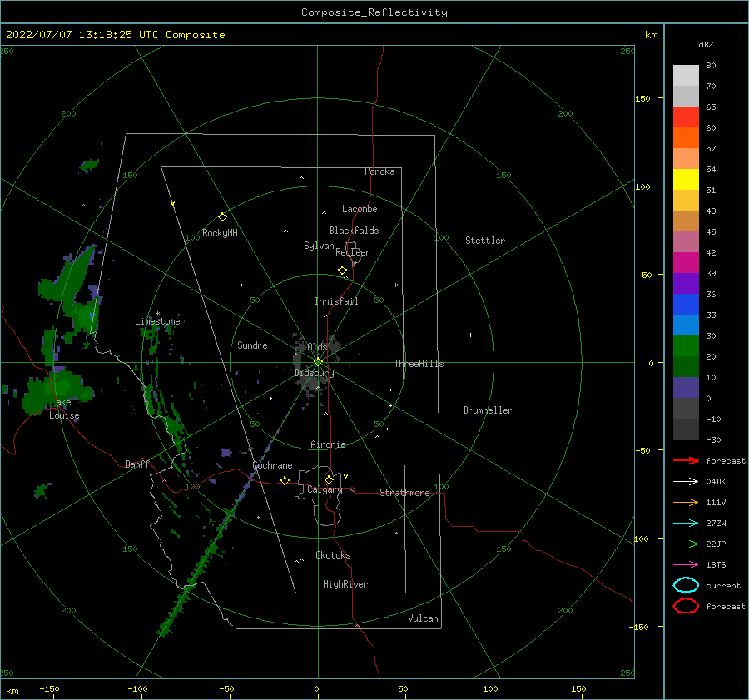The width and height of the screenshot is (749, 700).
Task: Click the white 04DK arrow icon
Action: (x=686, y=481)
